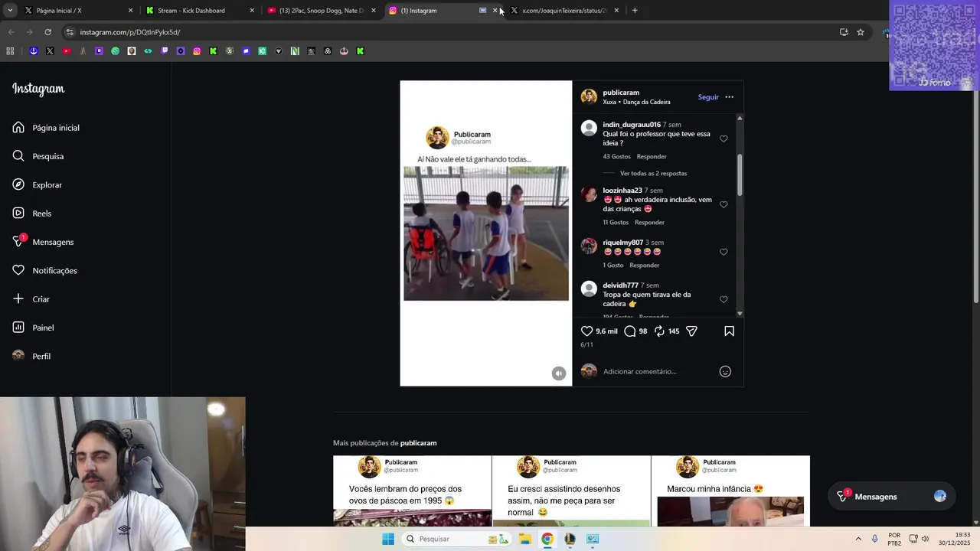Open the bookmarks bar apps grid icon
The width and height of the screenshot is (980, 551).
[10, 51]
